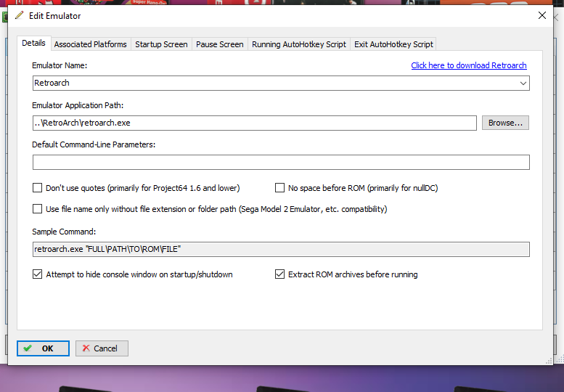The image size is (564, 392).
Task: Expand the Emulator Name dropdown arrow
Action: (x=523, y=83)
